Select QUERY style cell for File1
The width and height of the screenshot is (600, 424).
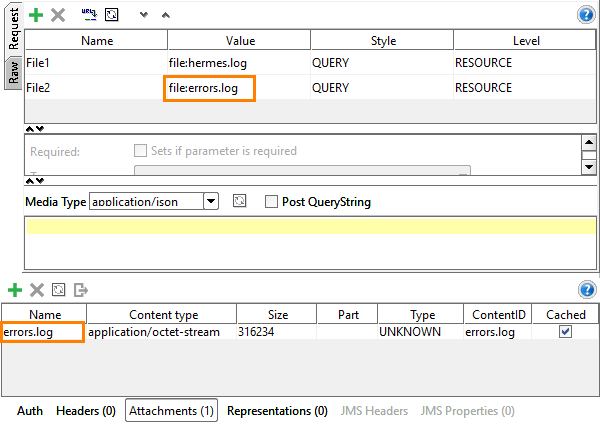pyautogui.click(x=382, y=62)
